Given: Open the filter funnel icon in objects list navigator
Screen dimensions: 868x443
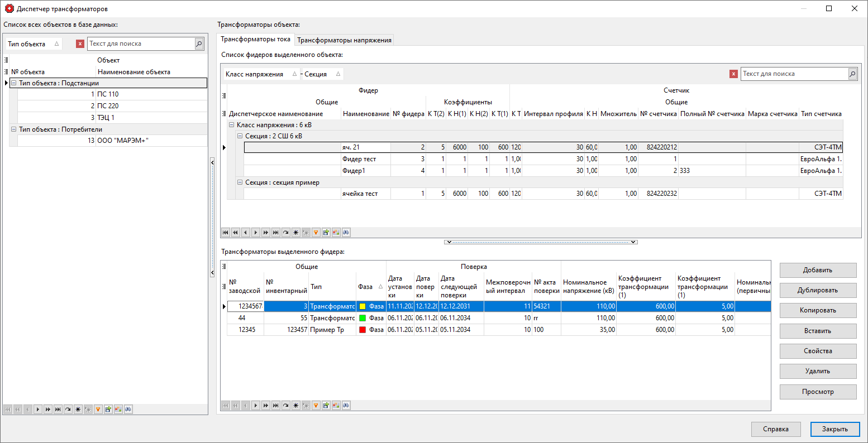Looking at the screenshot, I should [98, 409].
